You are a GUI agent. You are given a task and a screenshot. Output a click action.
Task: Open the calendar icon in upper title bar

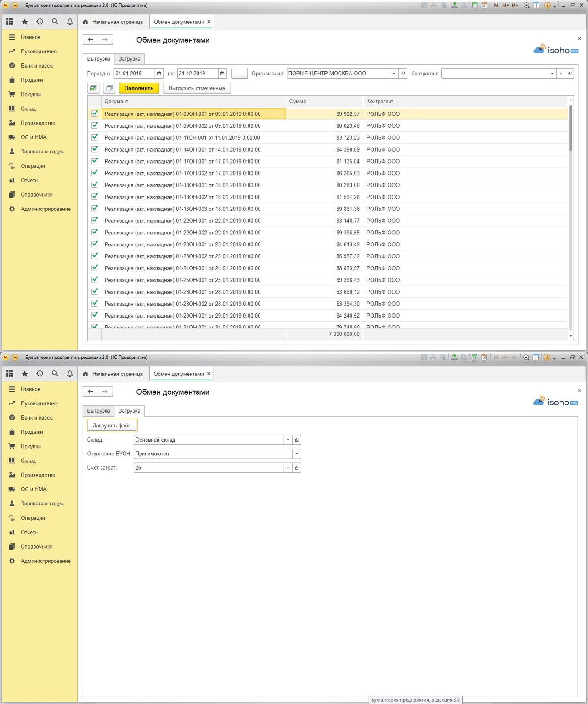(x=484, y=6)
